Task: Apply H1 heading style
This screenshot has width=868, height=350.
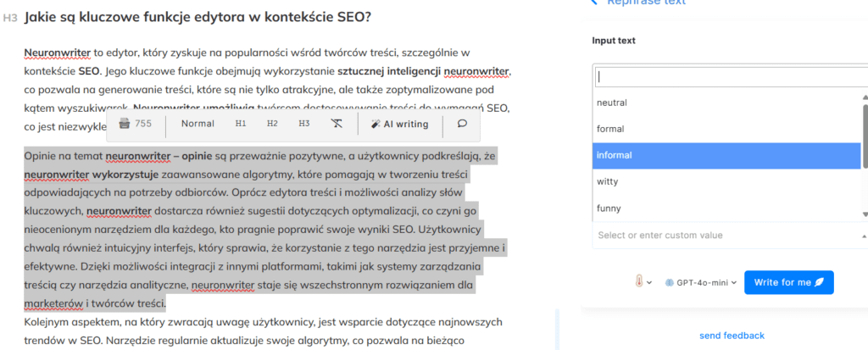Action: point(241,124)
